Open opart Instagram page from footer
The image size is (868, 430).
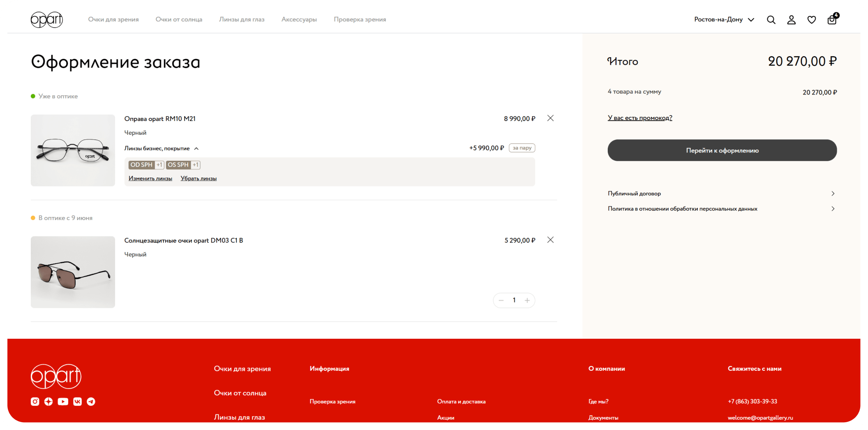tap(35, 402)
